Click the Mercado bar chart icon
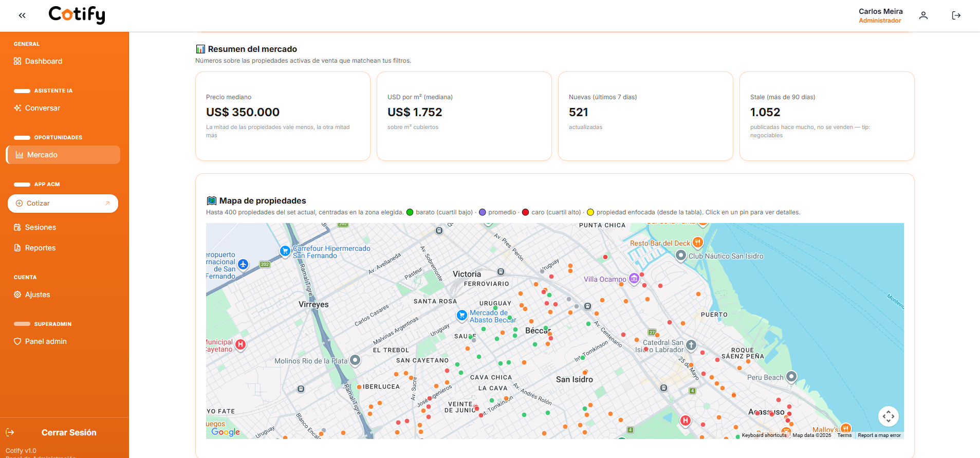The height and width of the screenshot is (458, 980). [20, 155]
